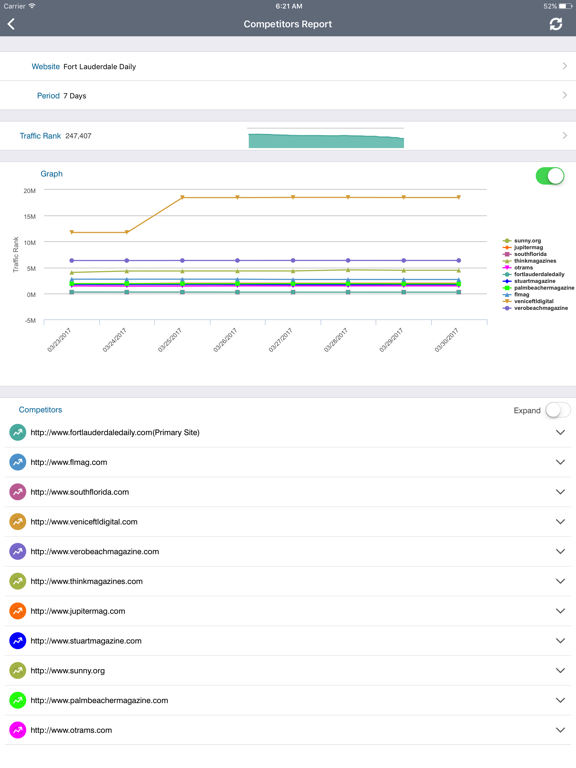
Task: Tap the blue trend icon for flmag.com
Action: point(18,462)
